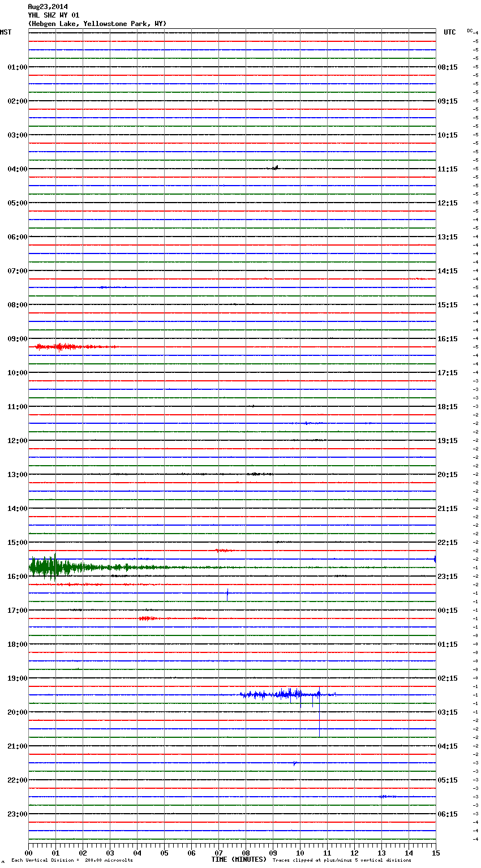Select minute 13 on the bottom axis

(x=381, y=852)
